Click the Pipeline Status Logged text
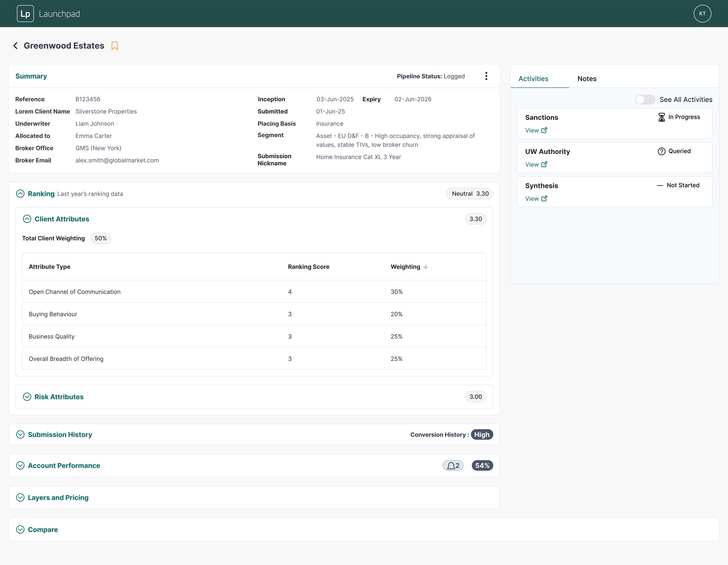The width and height of the screenshot is (728, 565). coord(431,76)
